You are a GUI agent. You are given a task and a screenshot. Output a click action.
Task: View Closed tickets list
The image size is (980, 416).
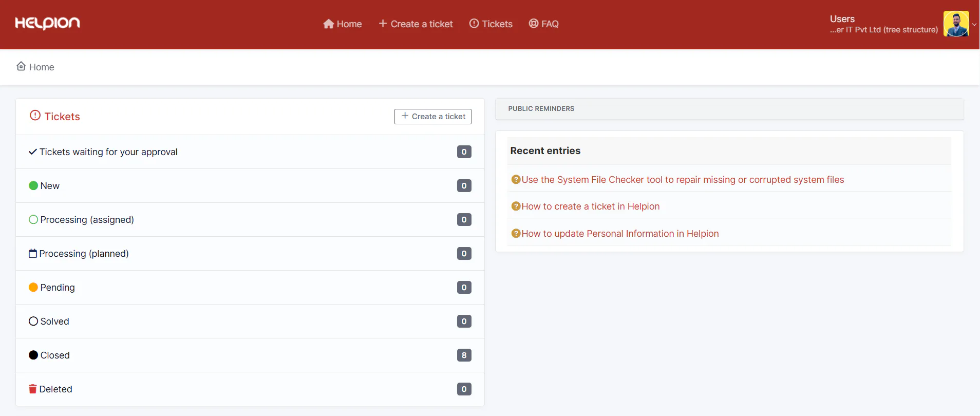click(x=250, y=355)
